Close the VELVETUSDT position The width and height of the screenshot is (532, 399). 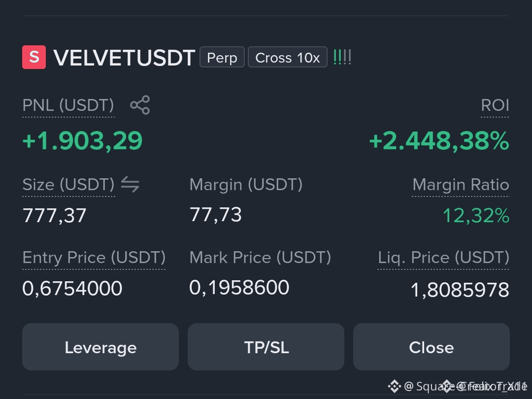[431, 347]
